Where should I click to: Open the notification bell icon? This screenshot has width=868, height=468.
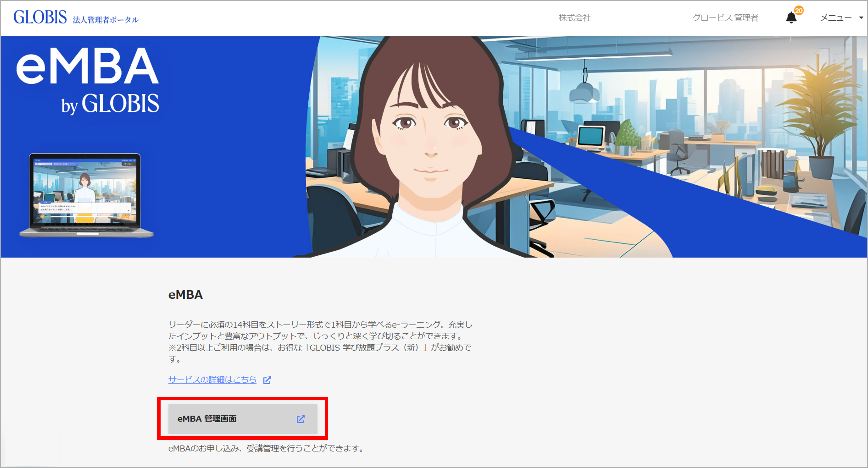(x=791, y=18)
